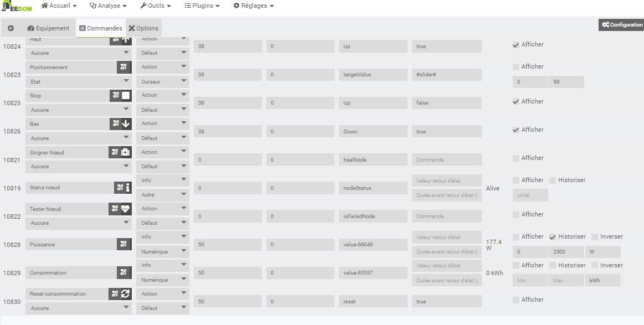Screen dimensions: 644x325
Task: Click the #slider# value field for Positionnement
Action: coord(446,75)
